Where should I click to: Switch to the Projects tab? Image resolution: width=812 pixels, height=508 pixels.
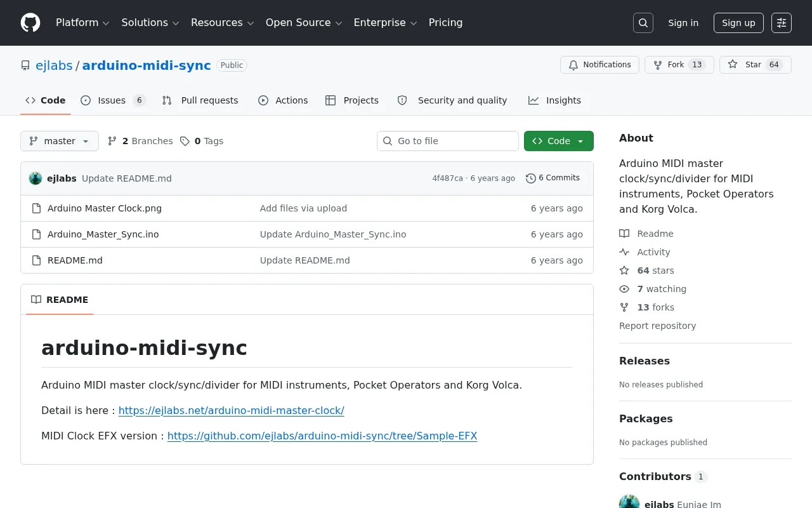(x=352, y=100)
